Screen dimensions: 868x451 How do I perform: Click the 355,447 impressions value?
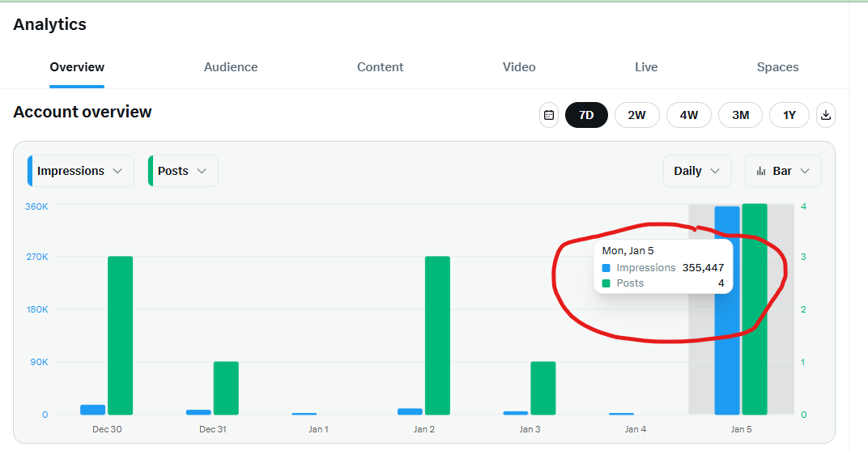[703, 268]
